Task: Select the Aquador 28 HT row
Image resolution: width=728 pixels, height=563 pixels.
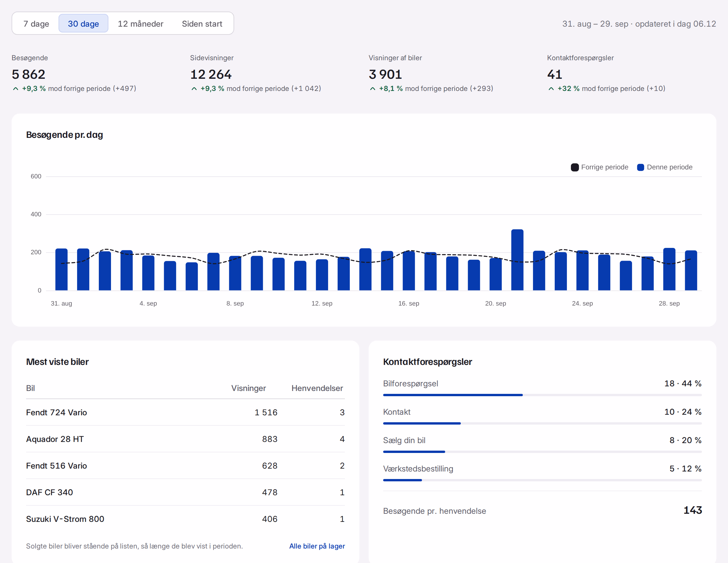Action: [185, 439]
